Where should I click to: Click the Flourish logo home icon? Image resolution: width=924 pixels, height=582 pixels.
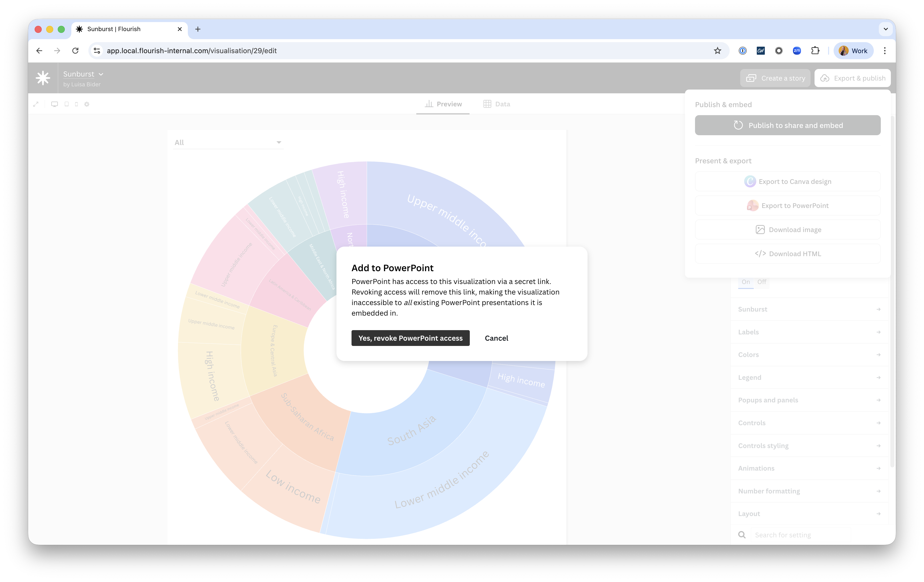(x=43, y=78)
